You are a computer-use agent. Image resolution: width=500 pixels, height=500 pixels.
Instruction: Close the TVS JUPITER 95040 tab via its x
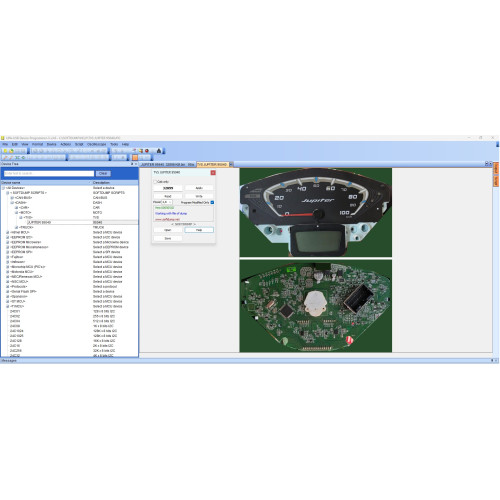(231, 165)
